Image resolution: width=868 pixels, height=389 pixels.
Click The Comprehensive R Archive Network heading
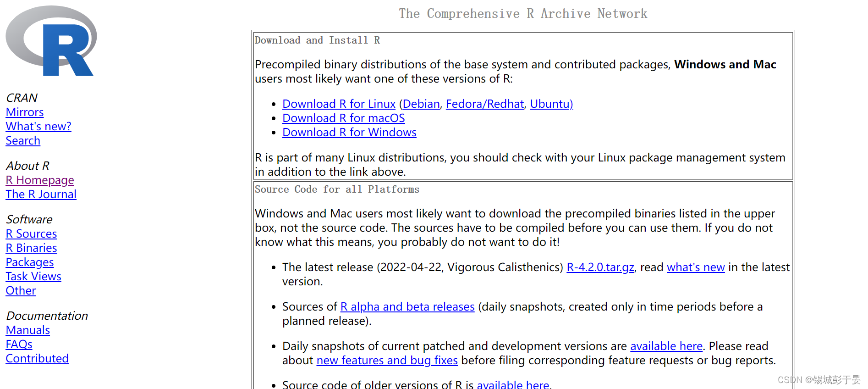coord(523,14)
